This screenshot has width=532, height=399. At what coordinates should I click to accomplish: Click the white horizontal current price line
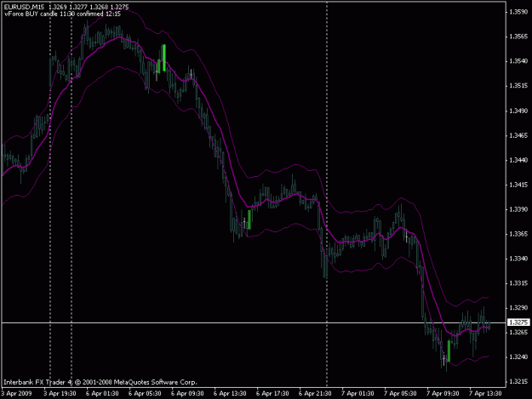(254, 322)
